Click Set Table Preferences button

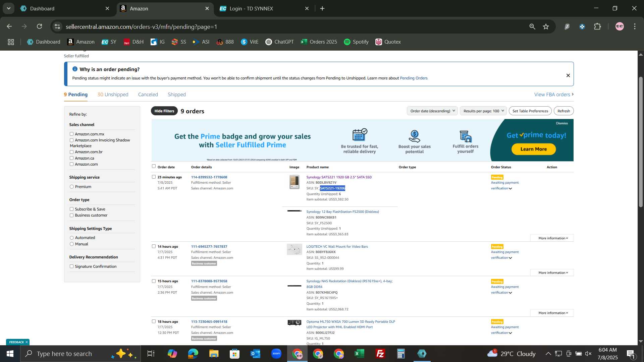pos(530,111)
